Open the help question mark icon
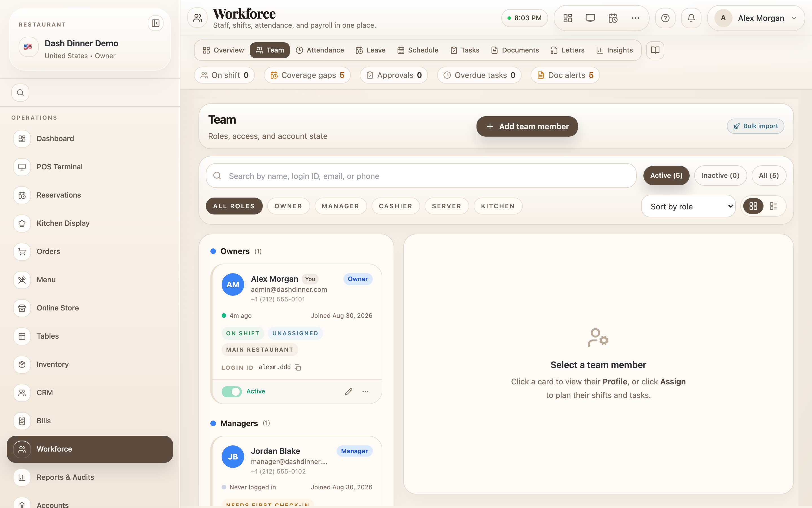Screen dimensions: 812x508 click(x=665, y=18)
